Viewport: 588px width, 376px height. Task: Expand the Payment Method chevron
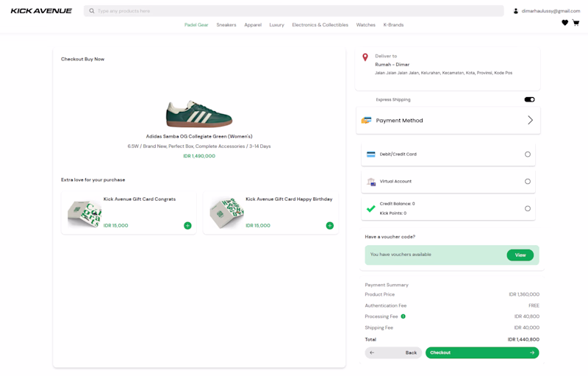click(x=530, y=120)
